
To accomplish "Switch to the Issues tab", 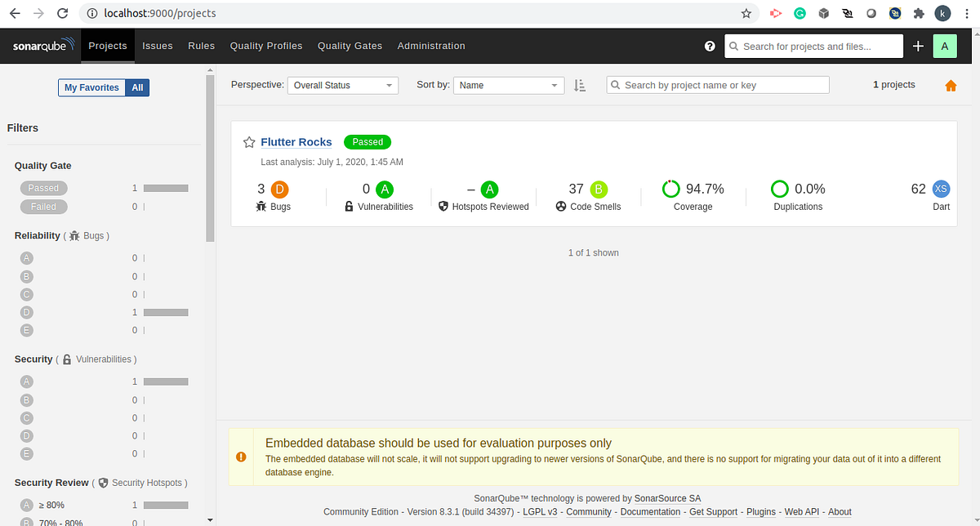I will 157,46.
